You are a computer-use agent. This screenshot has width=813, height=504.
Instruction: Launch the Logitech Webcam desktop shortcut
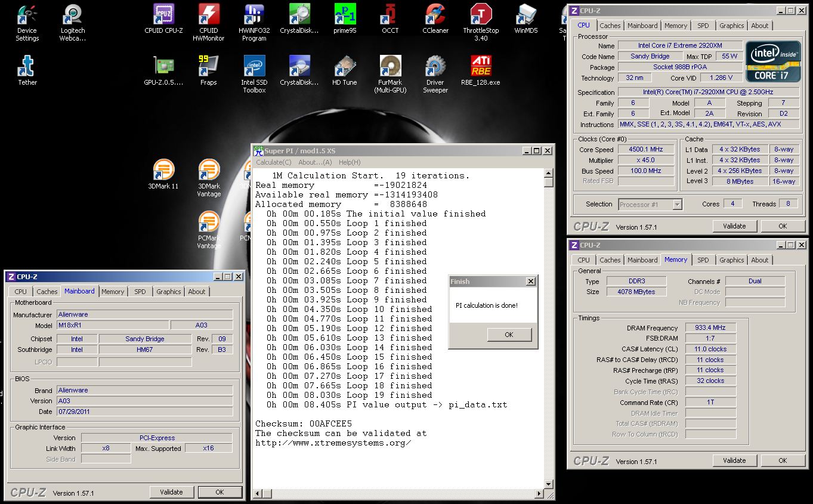pos(73,23)
